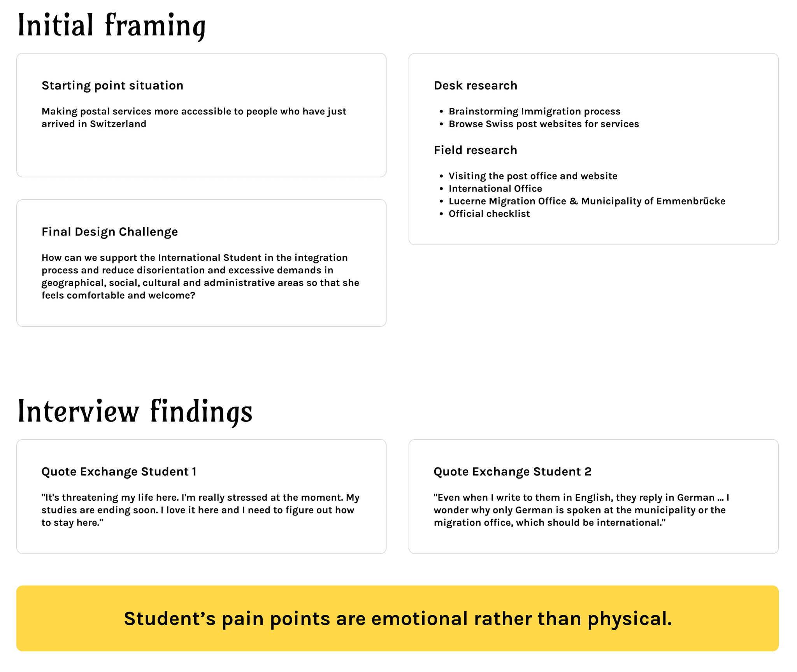
Task: Click the Official checklist bullet item
Action: coord(489,214)
